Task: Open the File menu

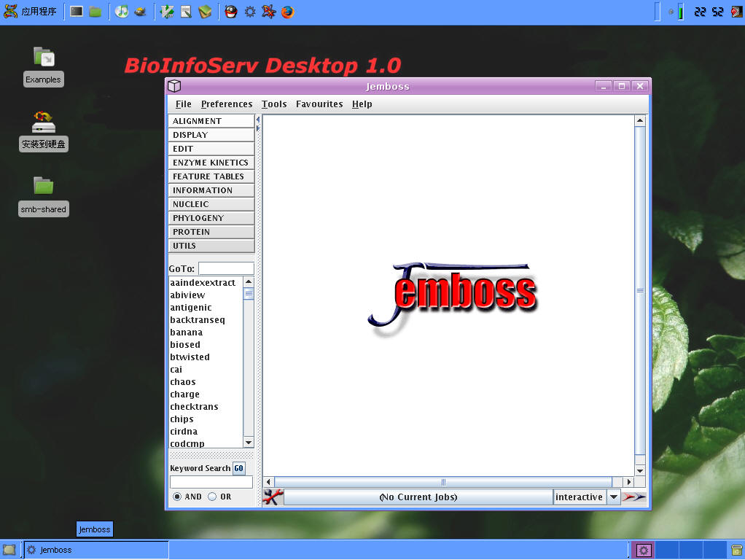Action: pos(184,104)
